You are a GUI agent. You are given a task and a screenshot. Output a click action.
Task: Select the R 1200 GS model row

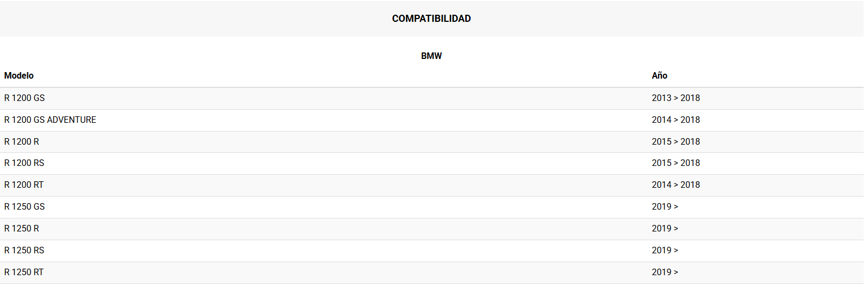25,98
